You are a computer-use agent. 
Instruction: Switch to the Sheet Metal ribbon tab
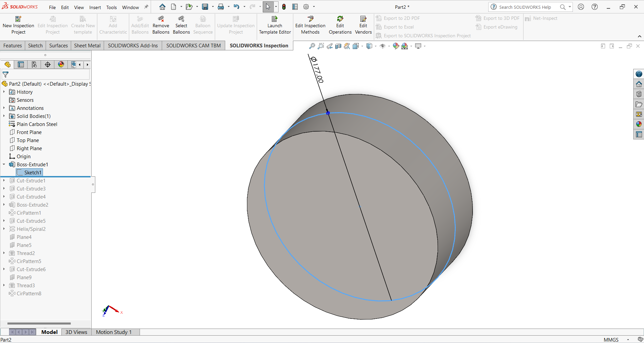87,45
